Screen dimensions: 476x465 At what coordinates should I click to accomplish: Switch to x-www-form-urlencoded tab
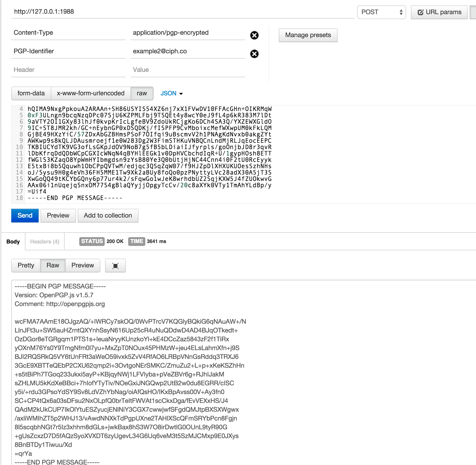tap(90, 93)
